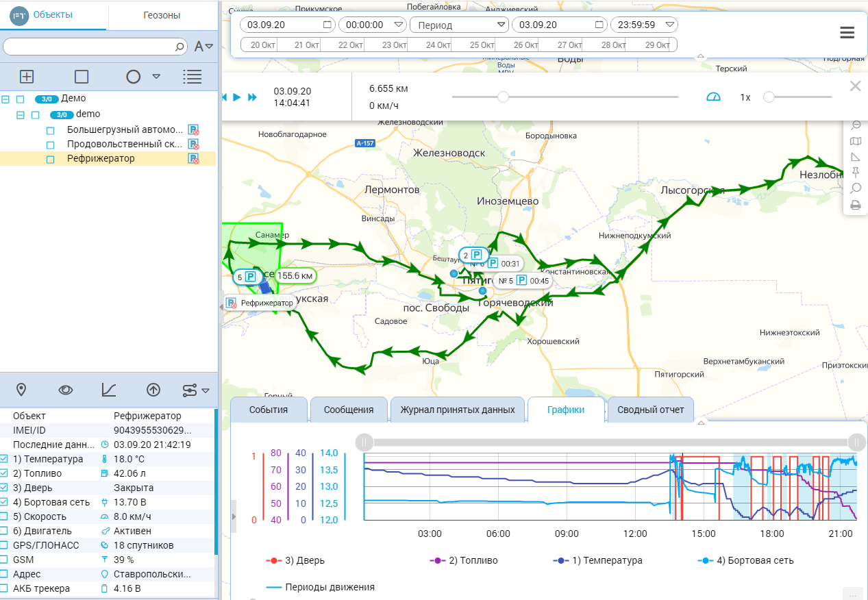The height and width of the screenshot is (600, 868).
Task: Collapse the date filter panel with the arrow below it
Action: point(700,56)
